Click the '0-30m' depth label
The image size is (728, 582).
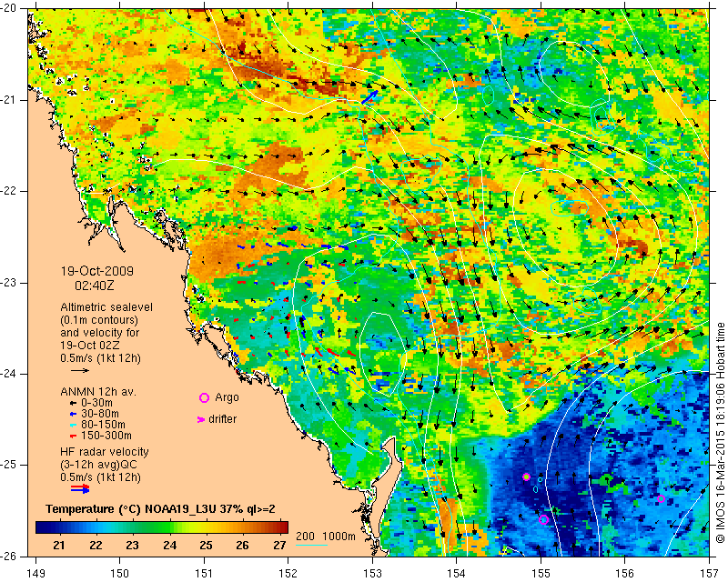pos(96,403)
